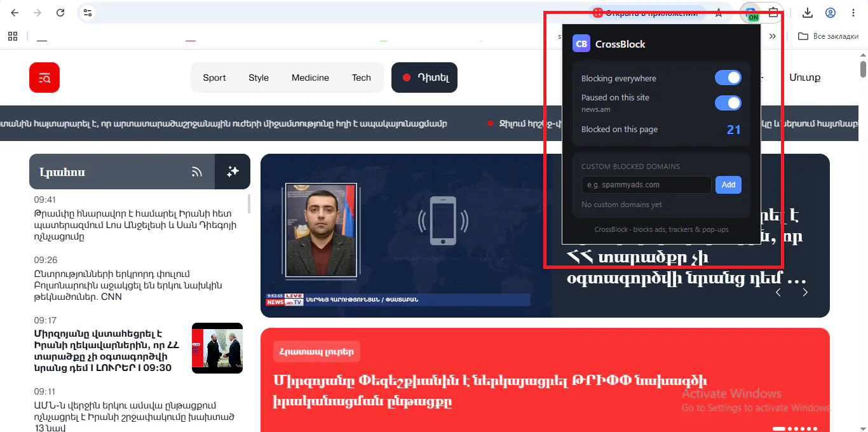
Task: Click the browser forward arrow
Action: click(x=37, y=13)
